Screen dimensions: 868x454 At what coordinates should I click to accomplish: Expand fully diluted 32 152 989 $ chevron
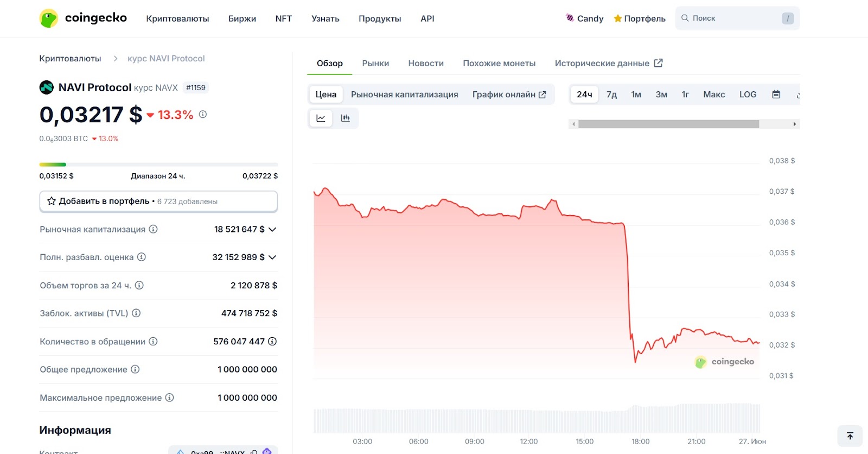tap(272, 257)
